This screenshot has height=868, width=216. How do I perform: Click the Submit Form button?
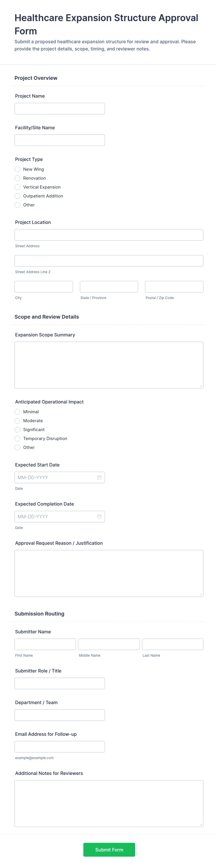109,849
